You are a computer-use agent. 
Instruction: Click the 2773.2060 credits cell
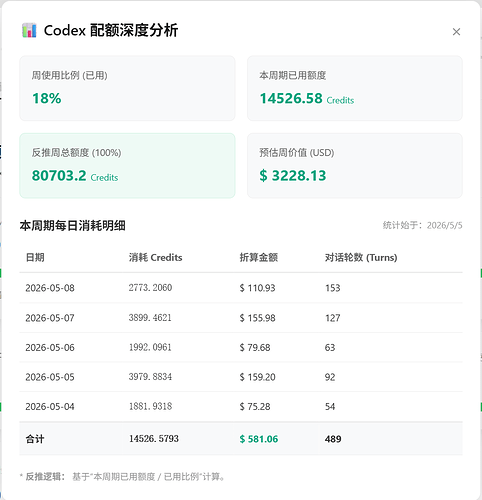coord(150,288)
